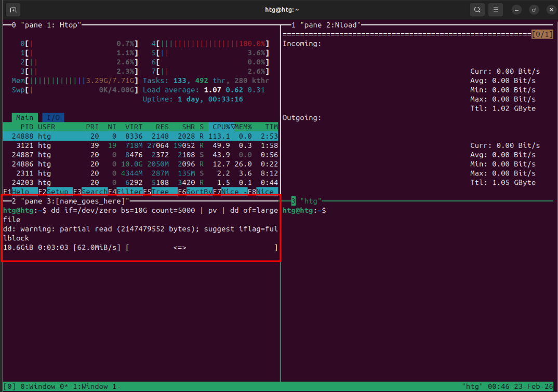Viewport: 558px width, 392px height.
Task: Select process row PID 24887
Action: [141, 155]
